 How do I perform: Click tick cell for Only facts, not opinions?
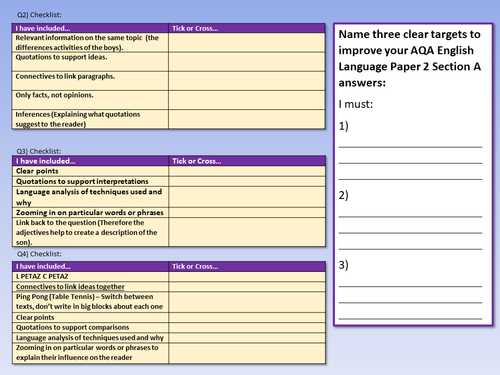(247, 100)
